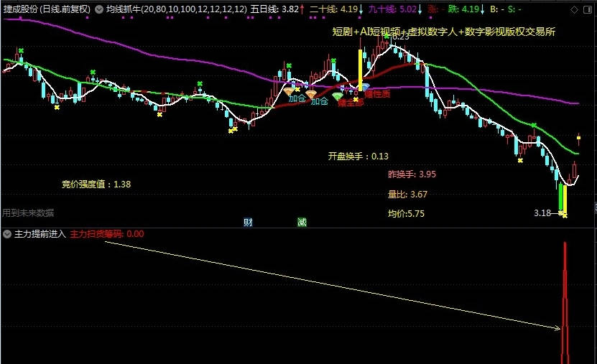This screenshot has width=597, height=364.
Task: Open dropdown circle next to 主力提前进入
Action: point(7,234)
